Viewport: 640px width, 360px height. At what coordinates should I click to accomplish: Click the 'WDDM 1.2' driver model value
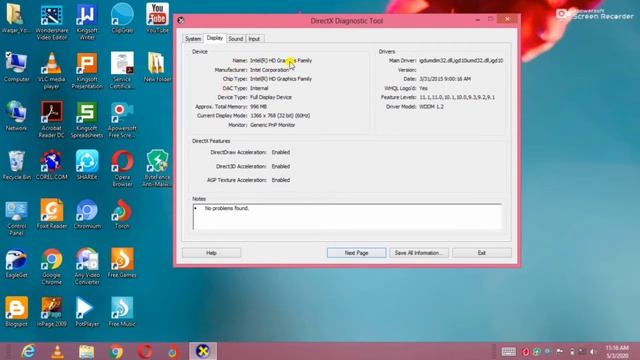click(431, 107)
